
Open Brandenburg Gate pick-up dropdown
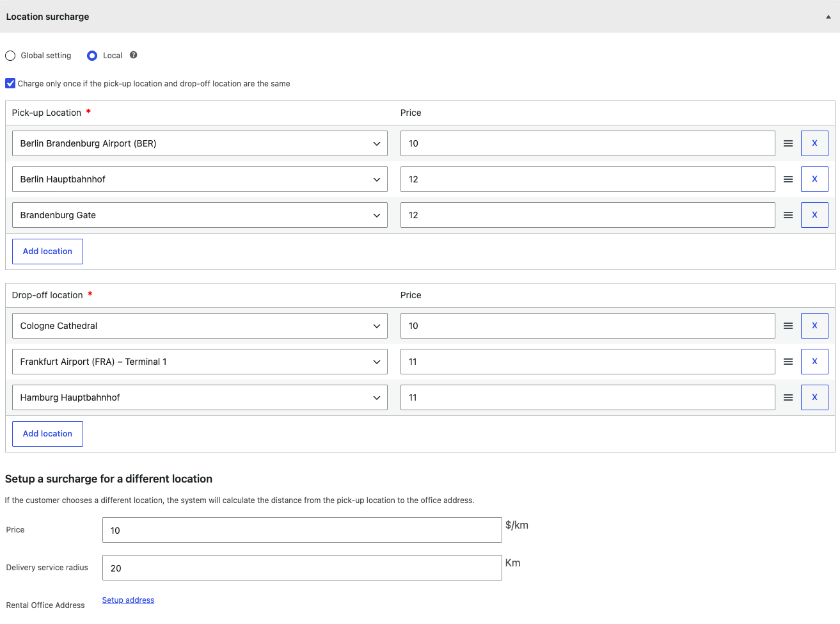pyautogui.click(x=200, y=215)
